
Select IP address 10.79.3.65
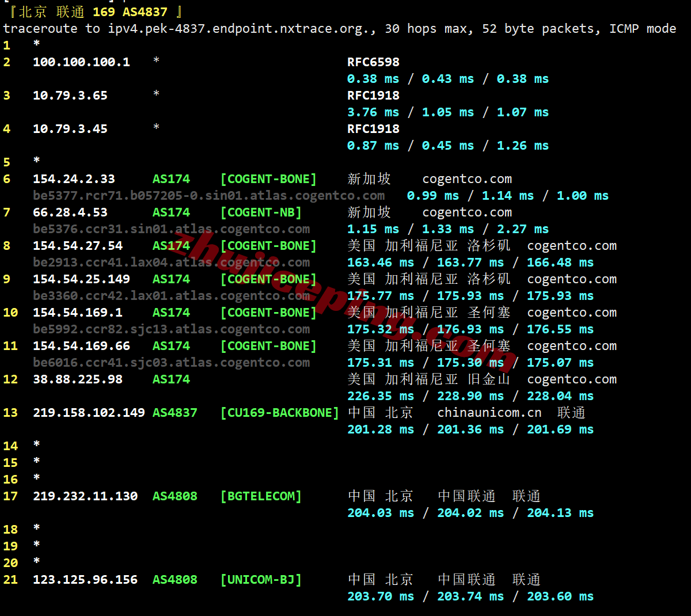point(70,96)
